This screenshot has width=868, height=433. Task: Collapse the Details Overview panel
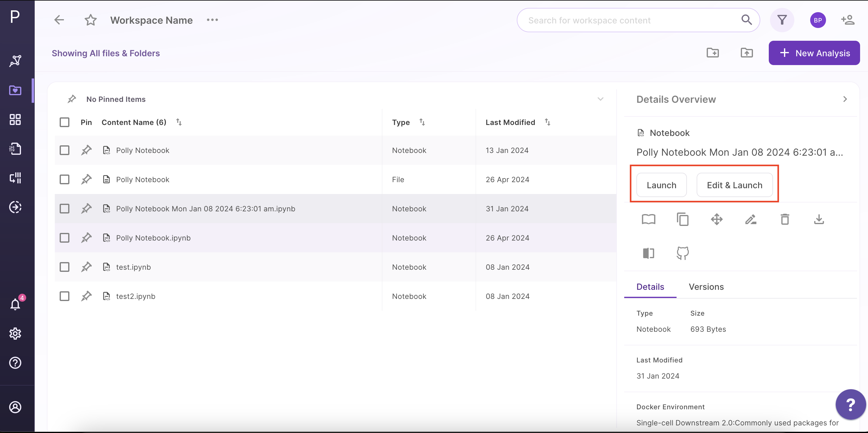coord(845,99)
